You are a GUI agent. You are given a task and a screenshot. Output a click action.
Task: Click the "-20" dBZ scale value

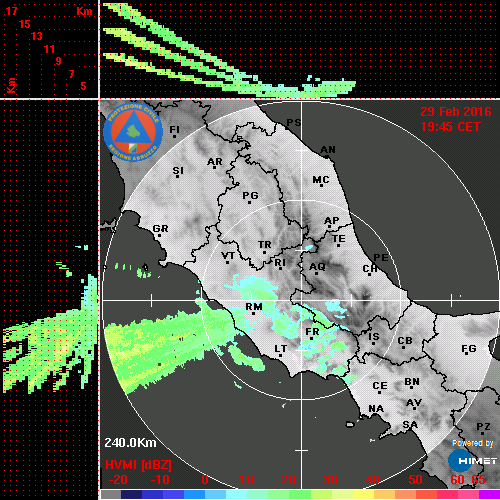(118, 480)
